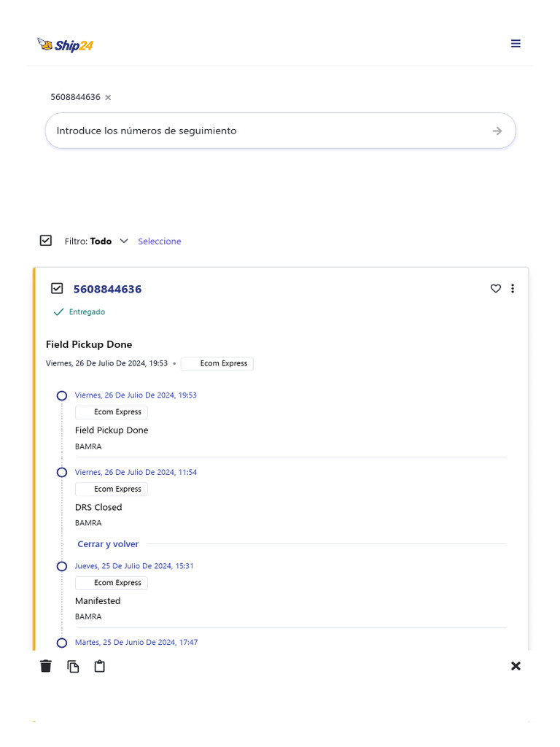Screen dimensions: 560x747
Task: Remove tracking number 5608844636 tag
Action: coord(108,97)
